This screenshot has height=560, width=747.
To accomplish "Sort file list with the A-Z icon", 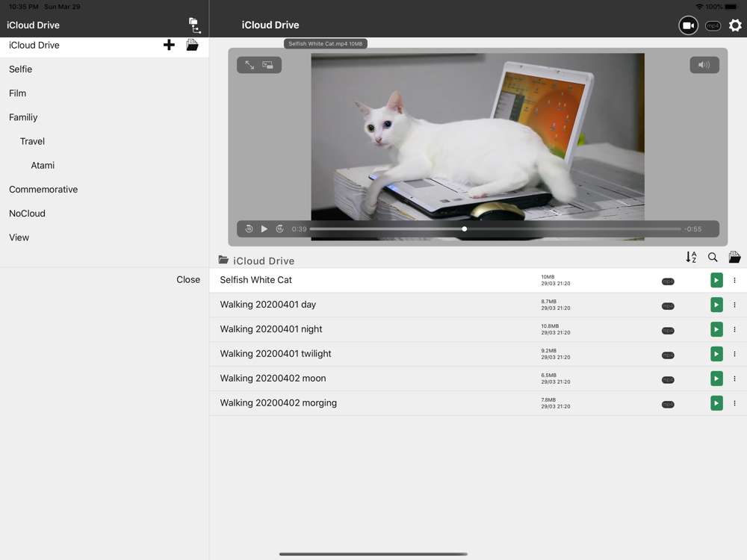I will click(x=691, y=257).
